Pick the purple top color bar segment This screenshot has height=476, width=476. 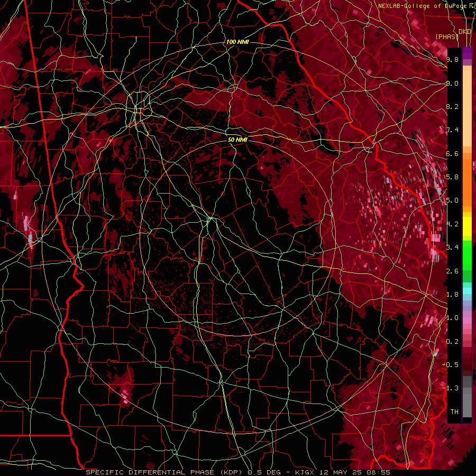click(467, 53)
